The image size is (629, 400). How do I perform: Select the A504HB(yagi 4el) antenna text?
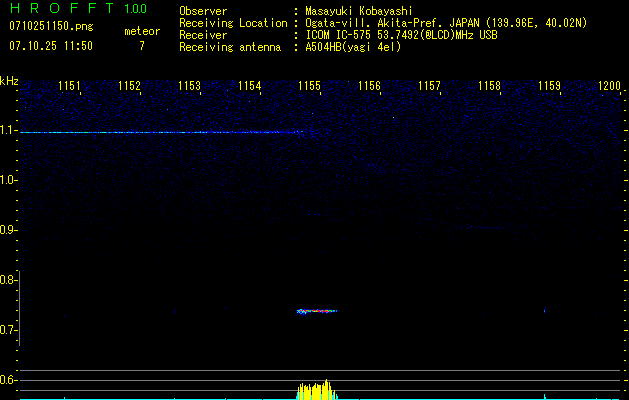pos(353,47)
